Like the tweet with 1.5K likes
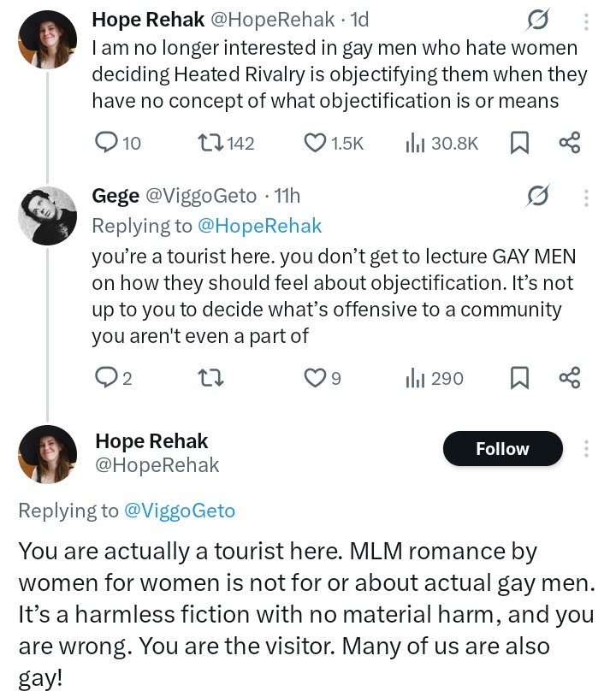The image size is (616, 697). coord(316,144)
